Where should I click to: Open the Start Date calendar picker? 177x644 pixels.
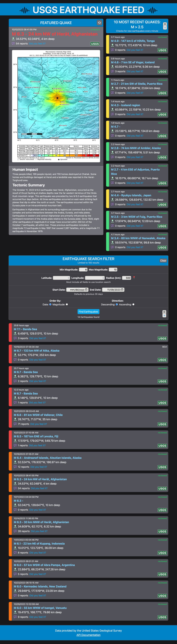click(86, 290)
